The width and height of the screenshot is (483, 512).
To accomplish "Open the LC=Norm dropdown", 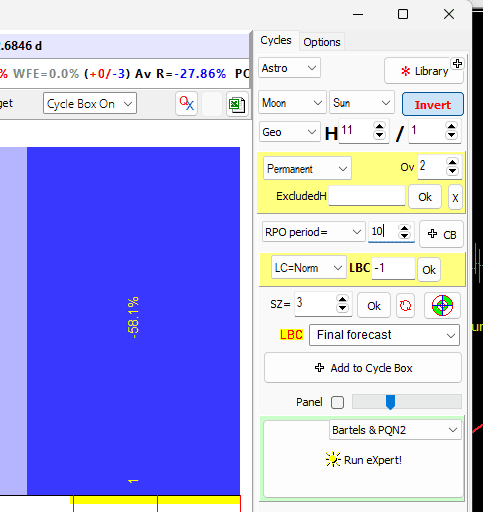I will point(309,268).
